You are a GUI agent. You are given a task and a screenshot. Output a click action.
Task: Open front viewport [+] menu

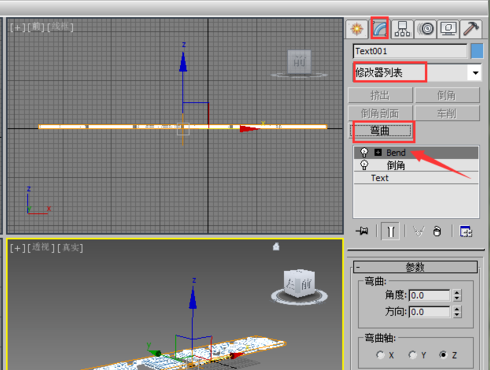click(x=17, y=27)
